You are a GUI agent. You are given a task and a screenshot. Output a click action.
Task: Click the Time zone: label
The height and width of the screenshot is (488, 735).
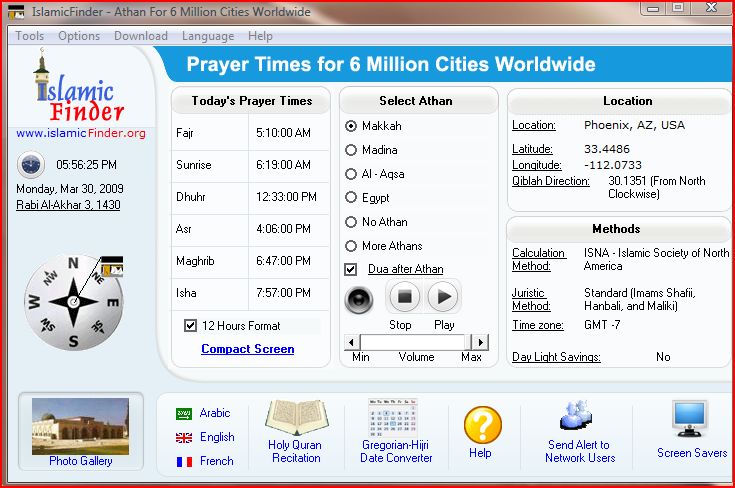click(x=538, y=325)
